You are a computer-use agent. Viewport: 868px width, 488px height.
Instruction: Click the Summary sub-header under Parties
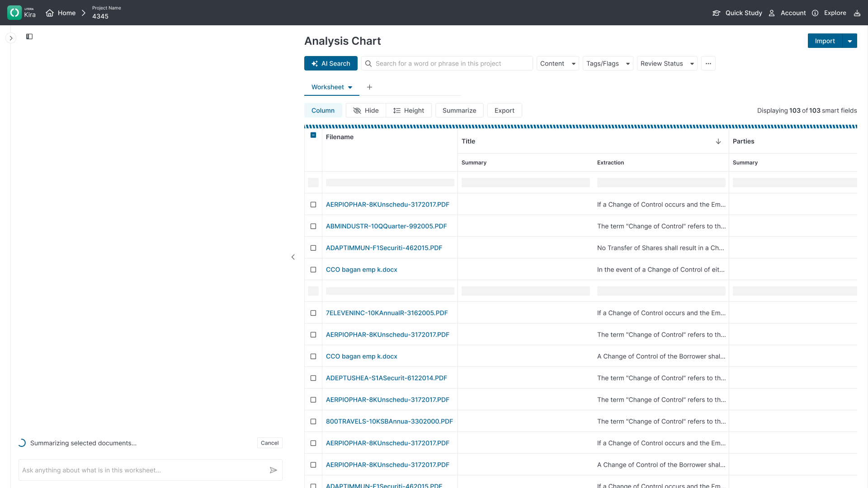(745, 163)
